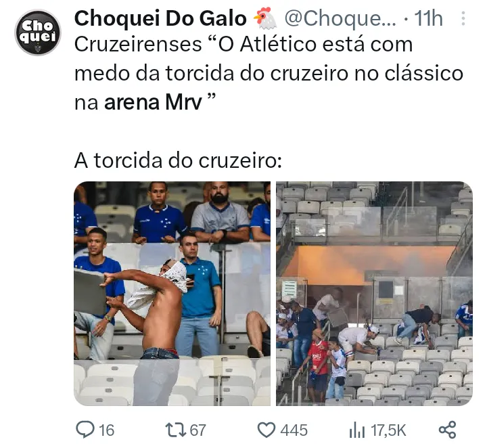Click the tweet's first line starting "Cruzeirenses"
The image size is (487, 448).
tap(243, 44)
